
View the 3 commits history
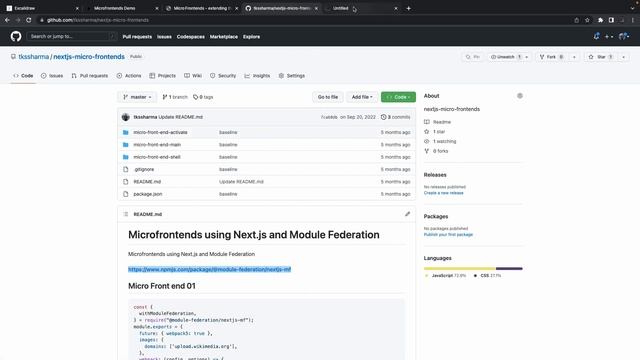pos(396,117)
